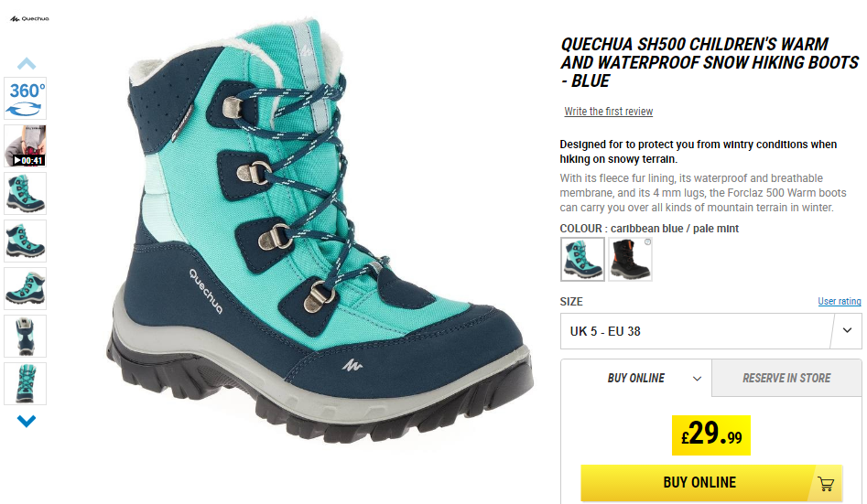The height and width of the screenshot is (504, 867).
Task: Click the size dropdown chevron arrow
Action: 847,330
